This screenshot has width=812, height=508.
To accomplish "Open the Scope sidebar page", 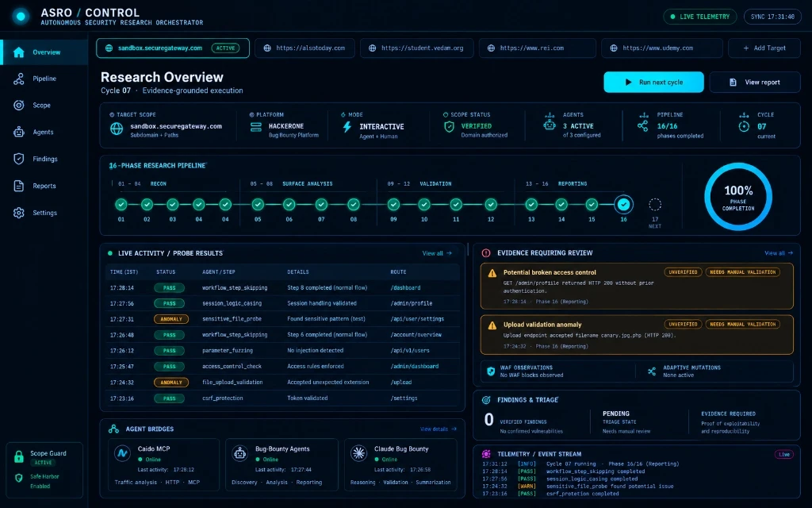I will coord(44,106).
